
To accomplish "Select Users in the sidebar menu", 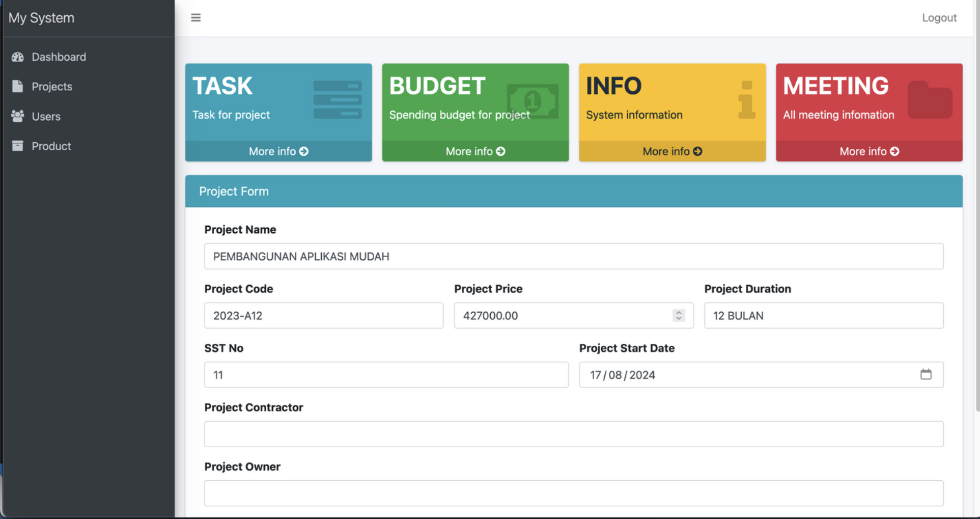I will click(x=46, y=116).
